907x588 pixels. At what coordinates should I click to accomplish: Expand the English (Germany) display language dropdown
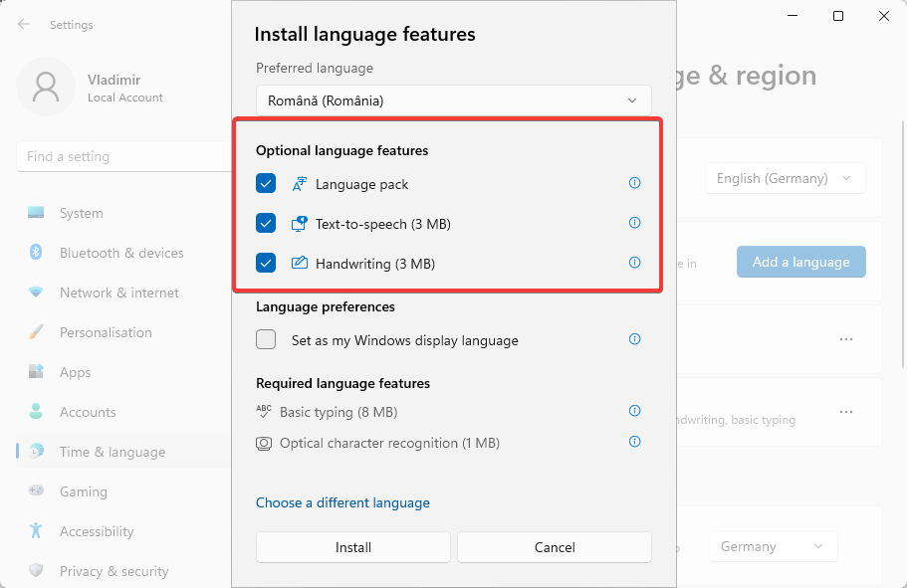pos(785,179)
